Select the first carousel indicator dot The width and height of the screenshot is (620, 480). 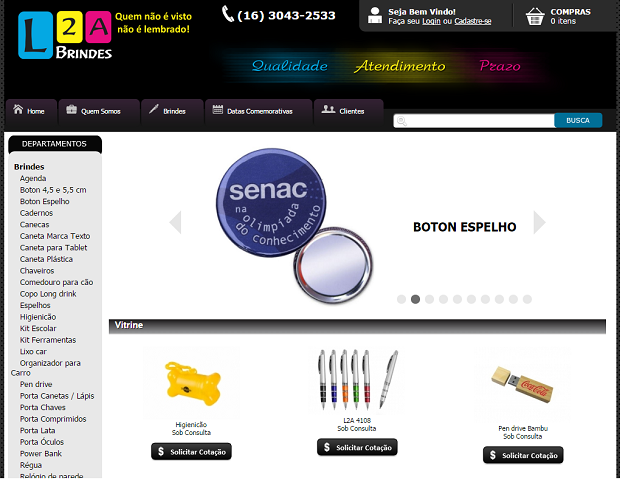click(x=401, y=299)
